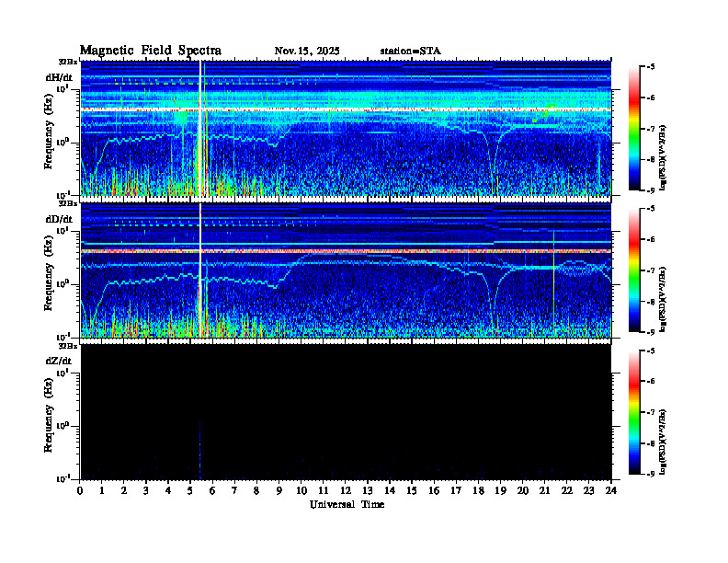Click the 32Hz label atop dD/dt panel
Screen dimensions: 728x563
[x=68, y=203]
